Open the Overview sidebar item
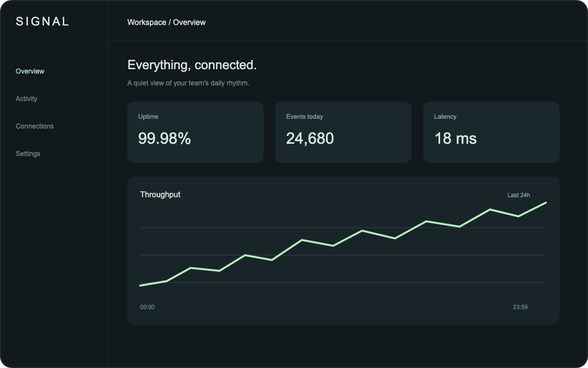588x368 pixels. tap(30, 71)
